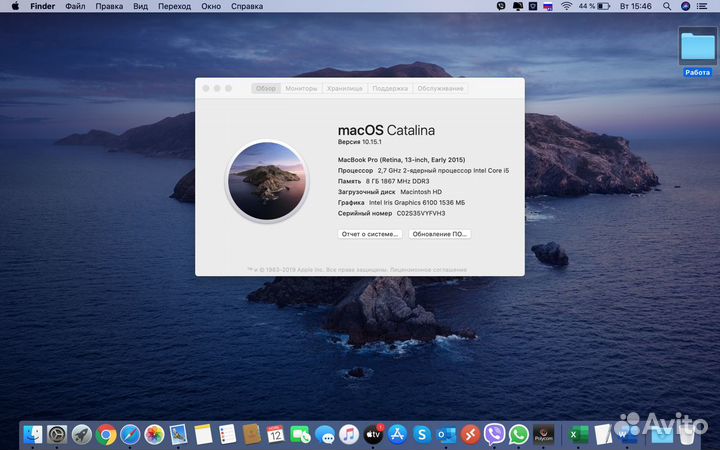720x450 pixels.
Task: Open Microsoft Remote Desktop in Dock
Action: (470, 434)
